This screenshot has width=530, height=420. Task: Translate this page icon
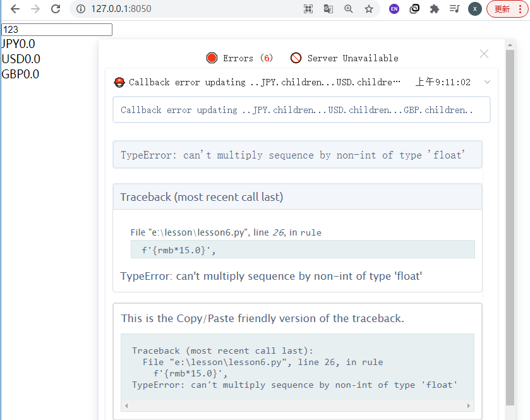pyautogui.click(x=328, y=9)
